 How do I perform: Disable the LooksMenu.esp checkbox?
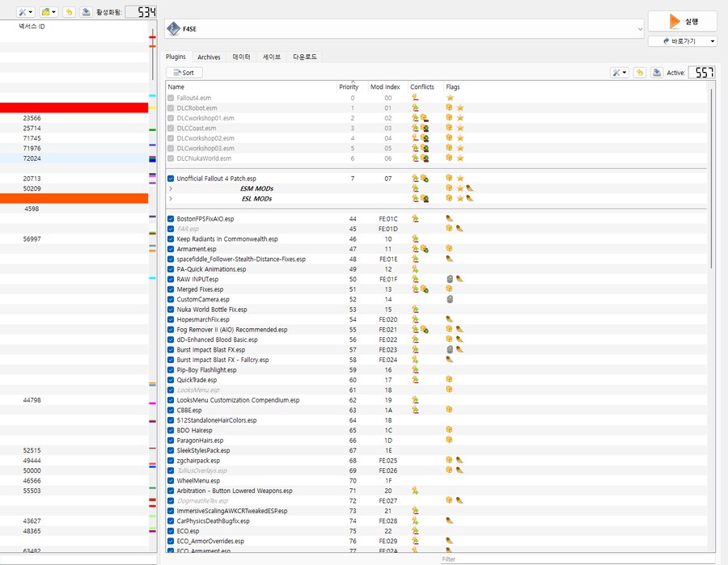tap(171, 390)
